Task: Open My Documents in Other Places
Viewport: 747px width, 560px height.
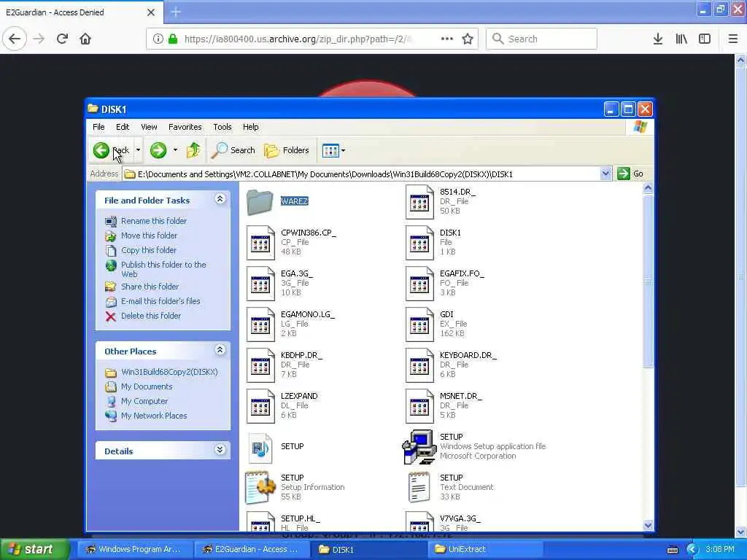Action: click(147, 387)
